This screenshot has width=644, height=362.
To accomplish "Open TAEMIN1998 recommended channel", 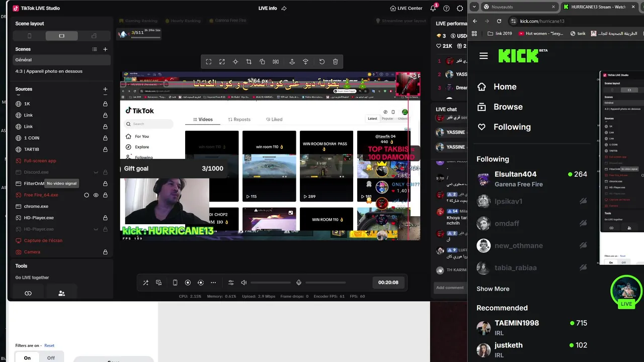I will coord(532,328).
